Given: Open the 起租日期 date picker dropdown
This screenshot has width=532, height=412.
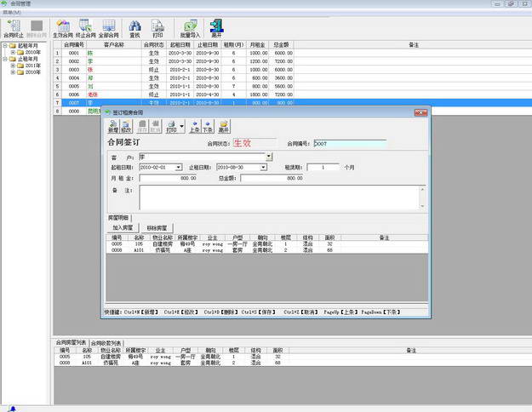Looking at the screenshot, I should (x=179, y=168).
